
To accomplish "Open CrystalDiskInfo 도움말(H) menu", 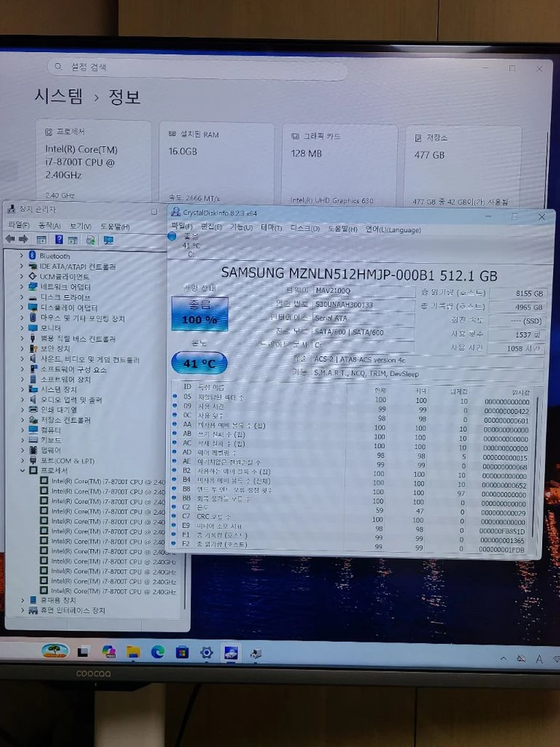I will pos(343,229).
